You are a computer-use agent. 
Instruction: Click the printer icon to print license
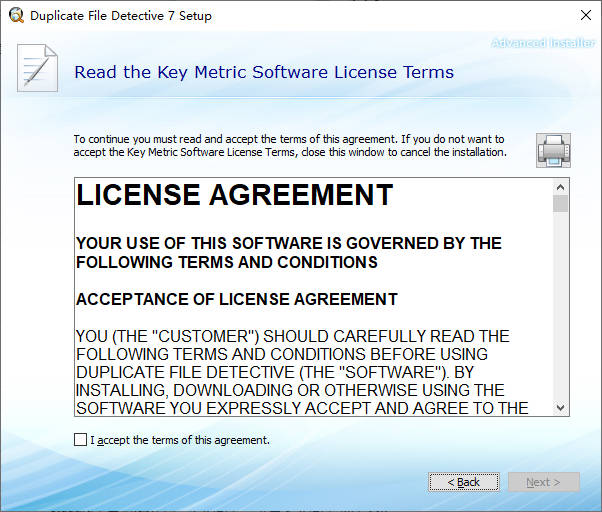553,149
